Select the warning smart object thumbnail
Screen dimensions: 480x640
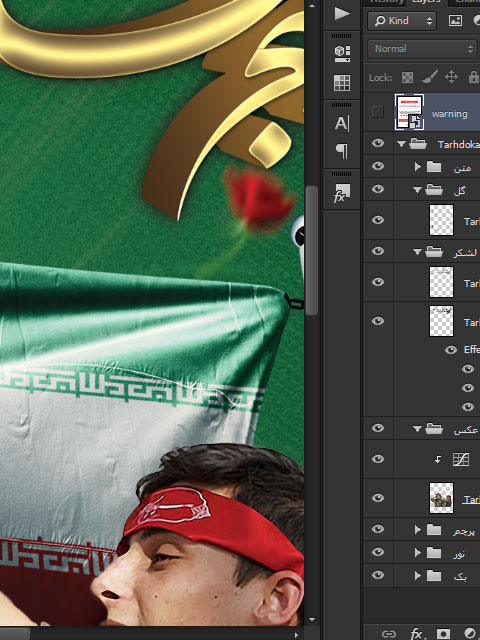[409, 113]
